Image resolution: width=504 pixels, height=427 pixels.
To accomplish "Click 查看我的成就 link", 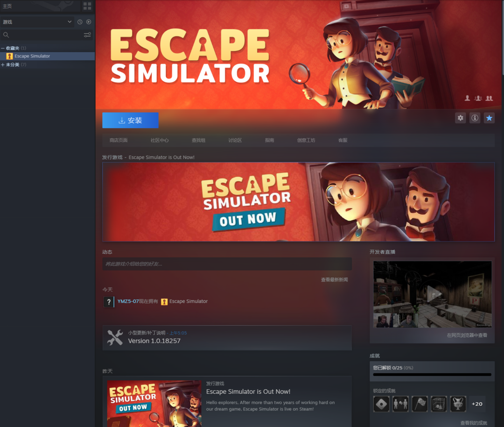I will pyautogui.click(x=474, y=423).
